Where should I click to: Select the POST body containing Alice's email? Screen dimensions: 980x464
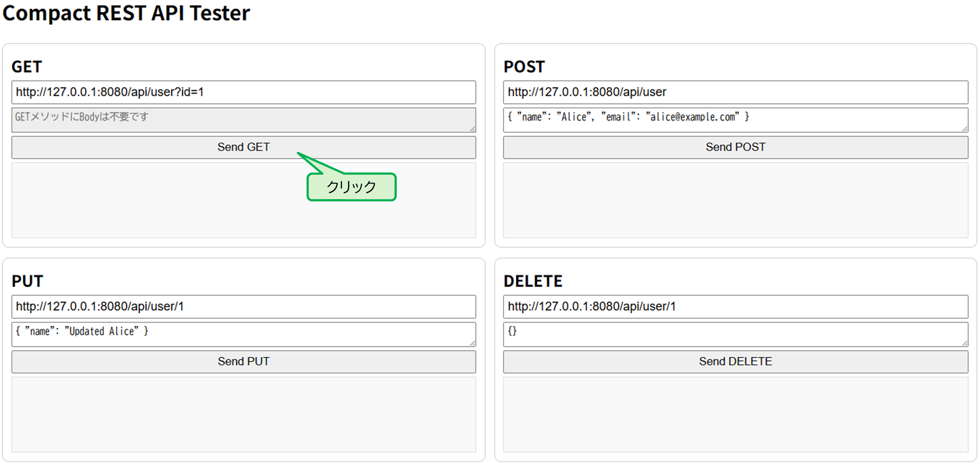736,119
